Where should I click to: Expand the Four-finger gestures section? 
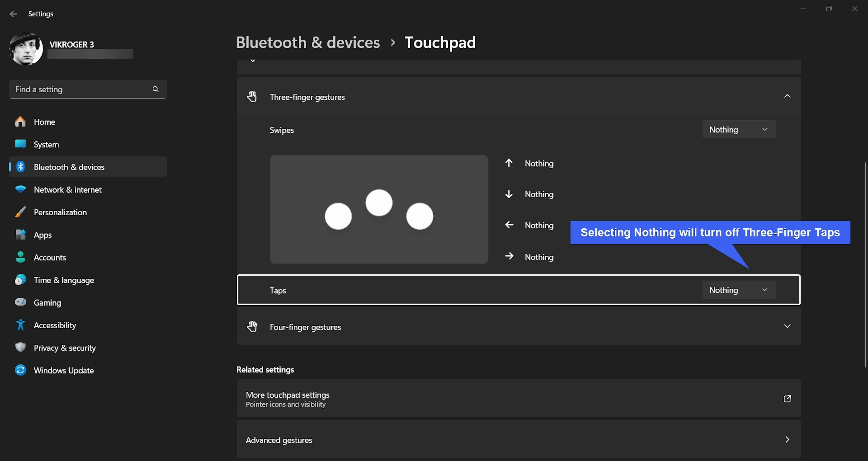[x=787, y=326]
